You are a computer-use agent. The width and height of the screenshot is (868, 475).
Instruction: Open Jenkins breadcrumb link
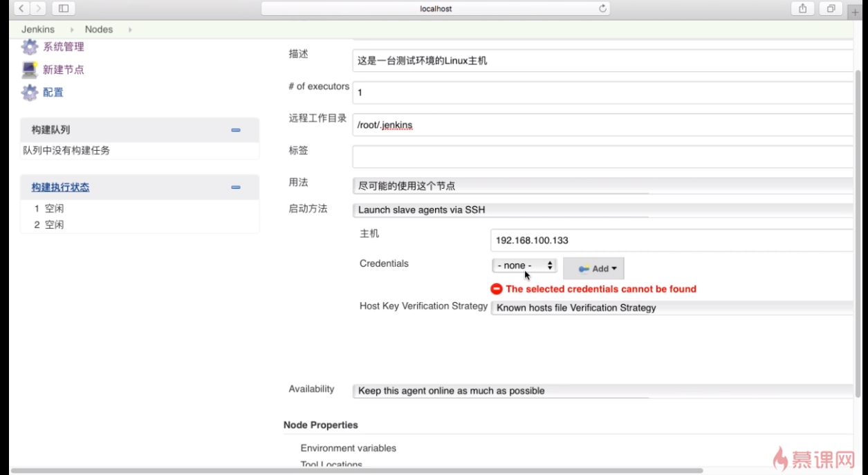click(38, 29)
